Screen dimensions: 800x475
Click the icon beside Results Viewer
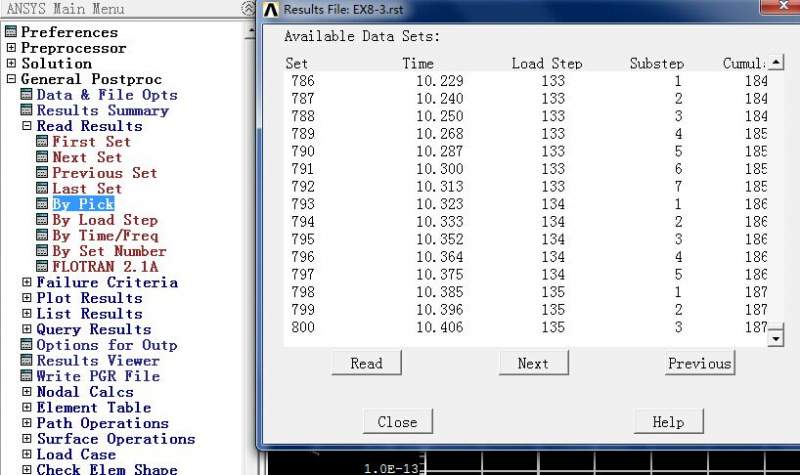[x=26, y=360]
